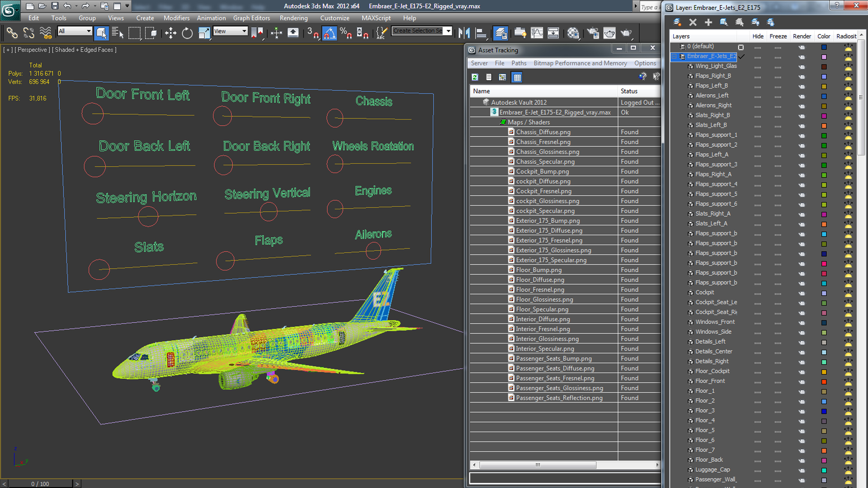Viewport: 868px width, 488px height.
Task: Toggle current layer checkbox for 0 (default)
Action: pyautogui.click(x=741, y=47)
